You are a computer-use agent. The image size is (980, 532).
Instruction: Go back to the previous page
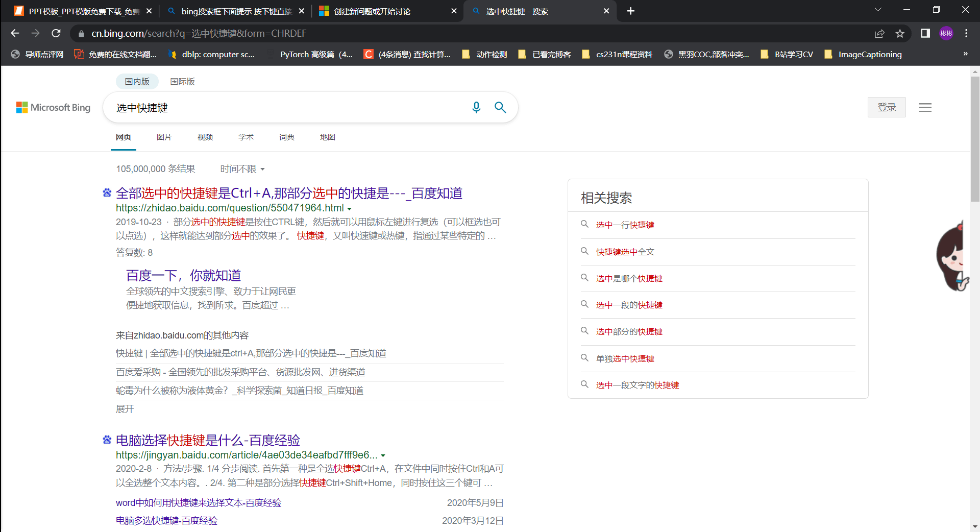click(15, 33)
